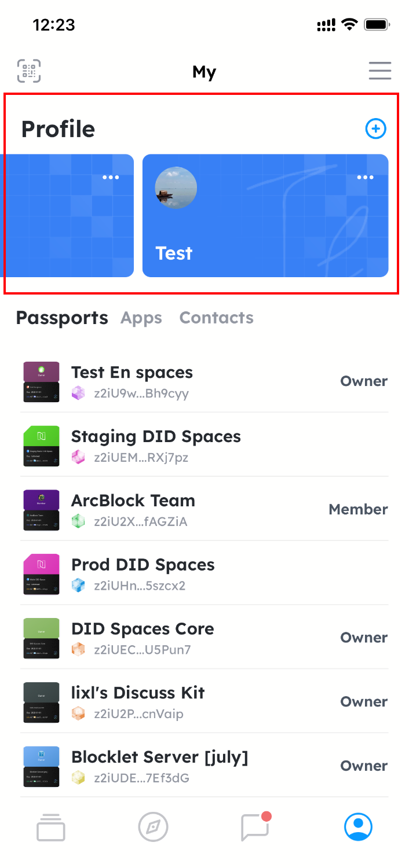Screen dimensions: 409x868
Task: Open the QR code scanner
Action: click(29, 71)
